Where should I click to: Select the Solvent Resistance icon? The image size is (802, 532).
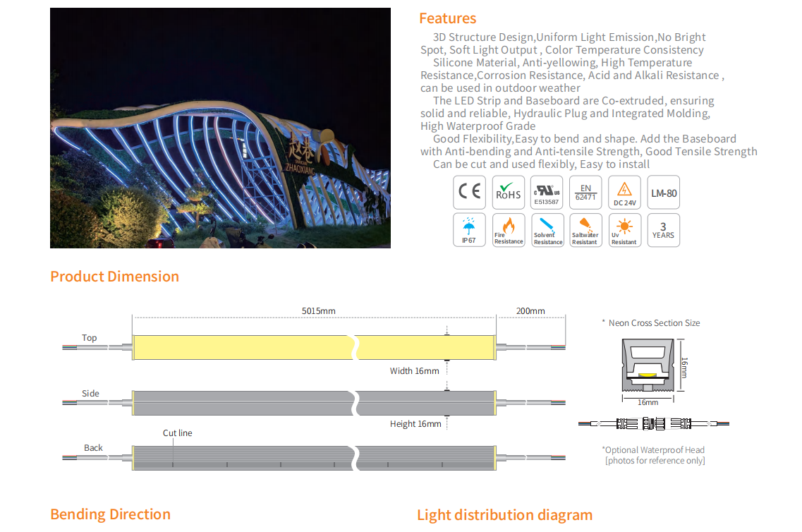click(547, 230)
